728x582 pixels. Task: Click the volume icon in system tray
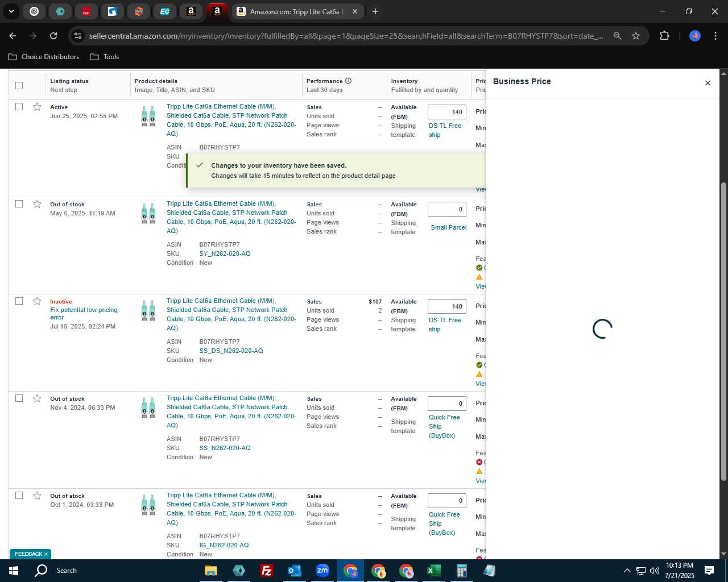(x=655, y=571)
